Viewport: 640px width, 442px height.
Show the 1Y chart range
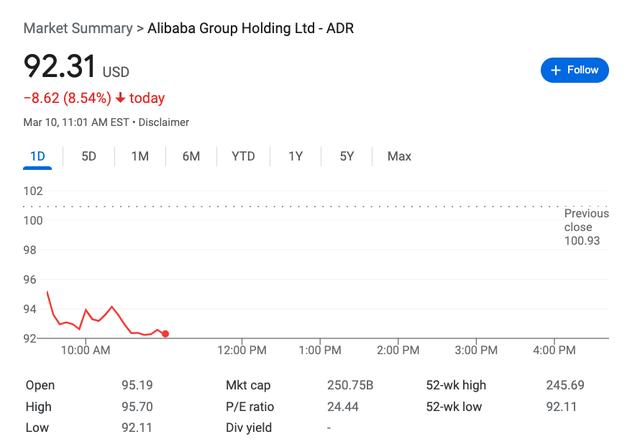tap(296, 156)
